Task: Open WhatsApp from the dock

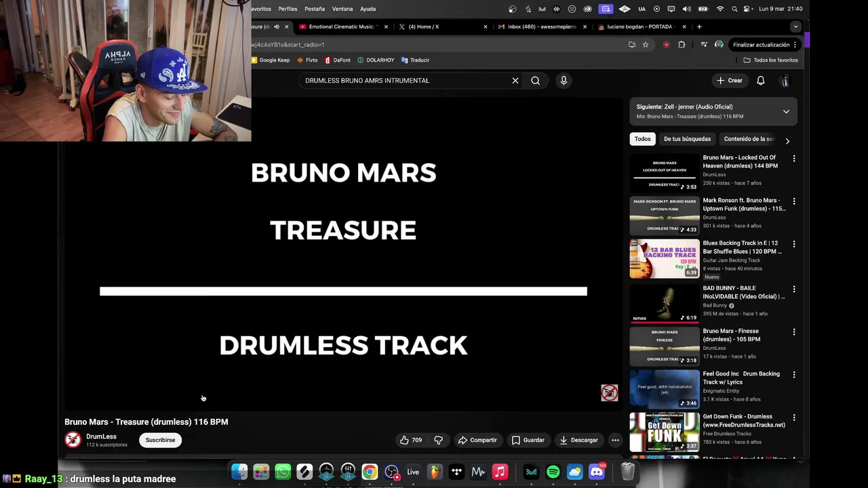Action: click(283, 472)
